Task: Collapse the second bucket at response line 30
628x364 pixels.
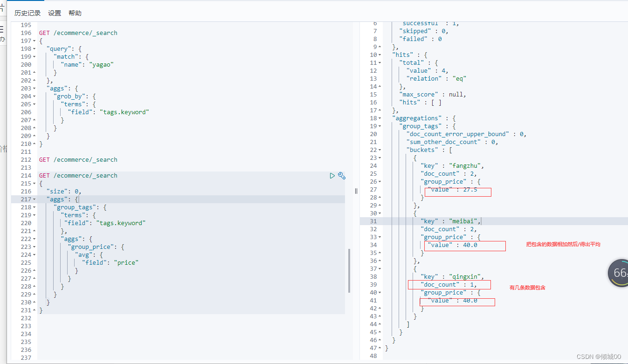Action: [380, 213]
